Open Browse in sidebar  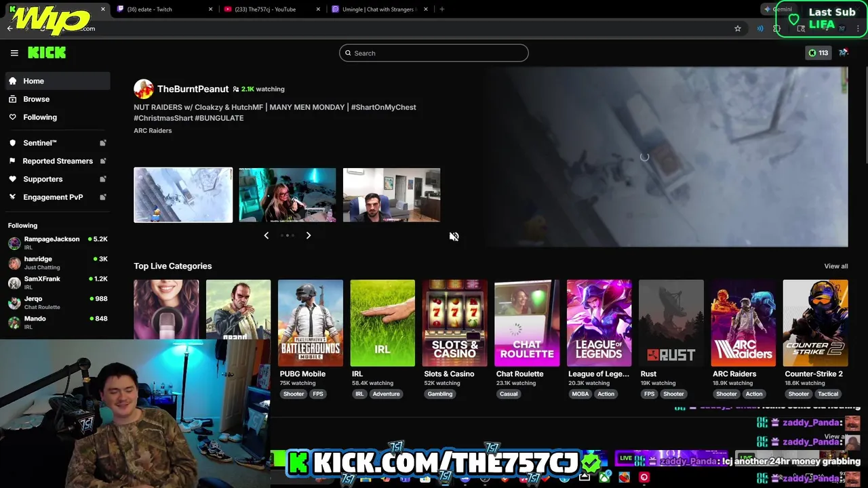[58, 99]
